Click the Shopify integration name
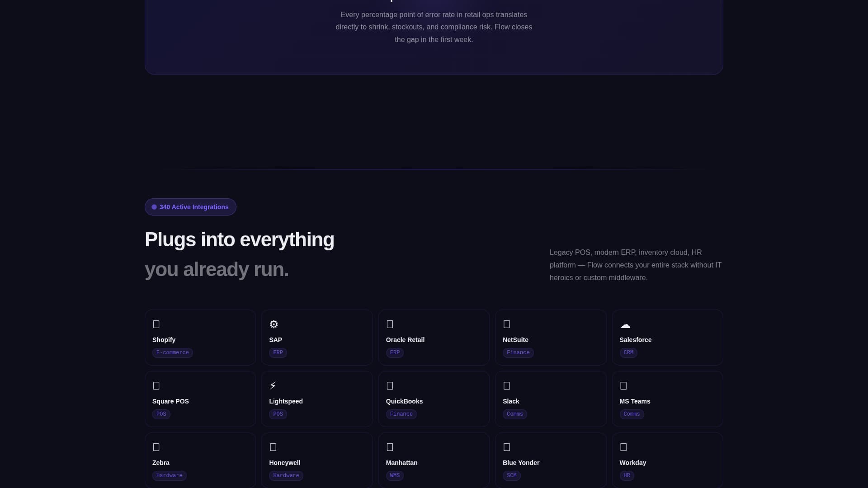 point(164,340)
